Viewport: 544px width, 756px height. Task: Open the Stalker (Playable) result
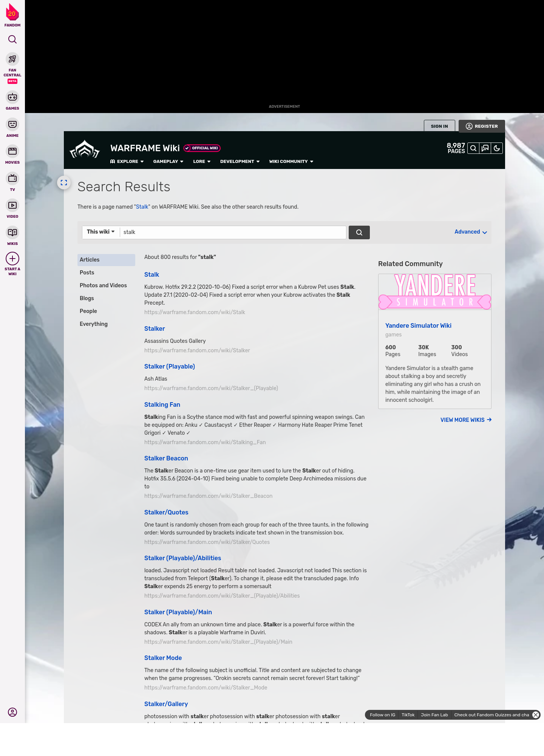170,366
